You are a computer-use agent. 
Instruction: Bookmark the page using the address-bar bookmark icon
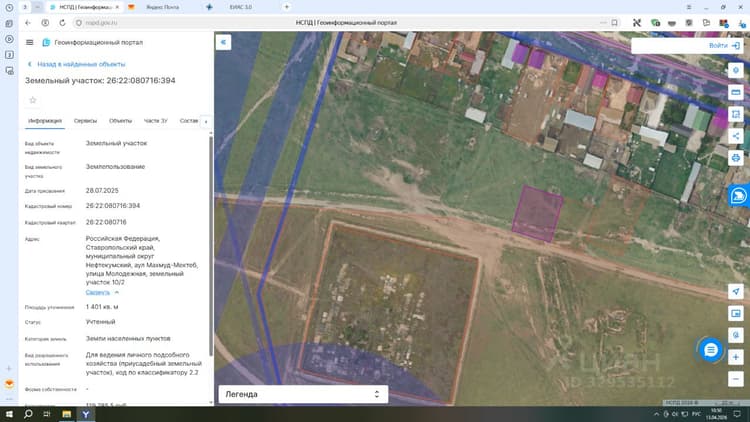click(615, 22)
